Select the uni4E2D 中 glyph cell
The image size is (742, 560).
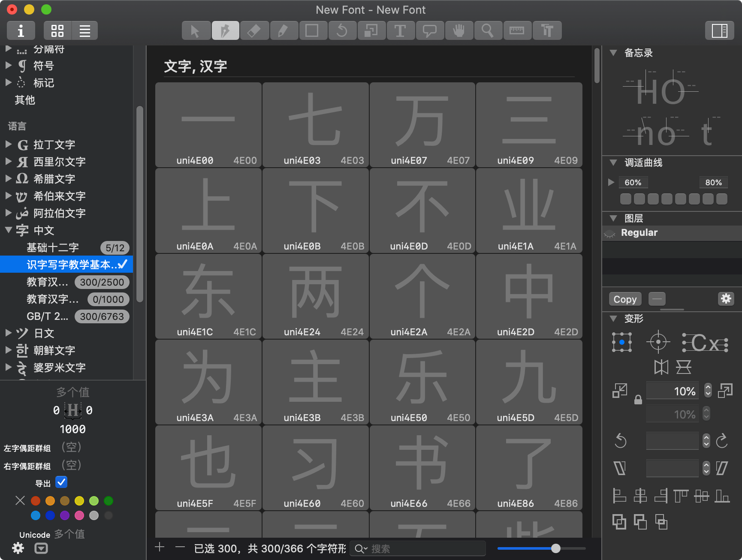[x=529, y=296]
